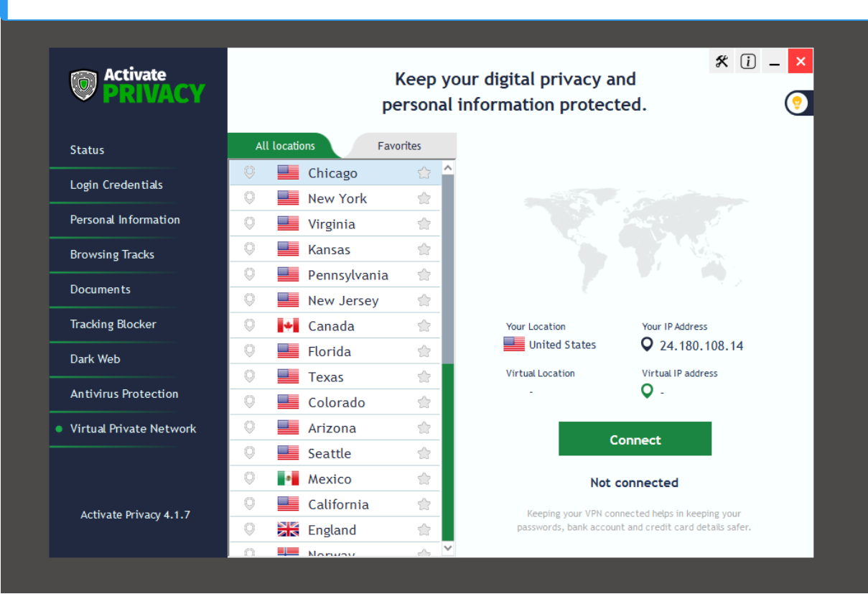
Task: Select Browsing Tracks in sidebar
Action: [112, 254]
